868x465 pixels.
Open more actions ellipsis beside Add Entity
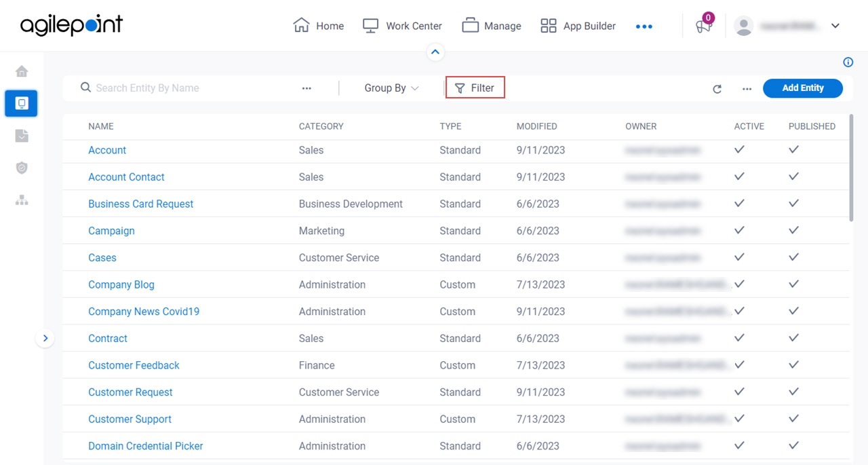tap(747, 89)
